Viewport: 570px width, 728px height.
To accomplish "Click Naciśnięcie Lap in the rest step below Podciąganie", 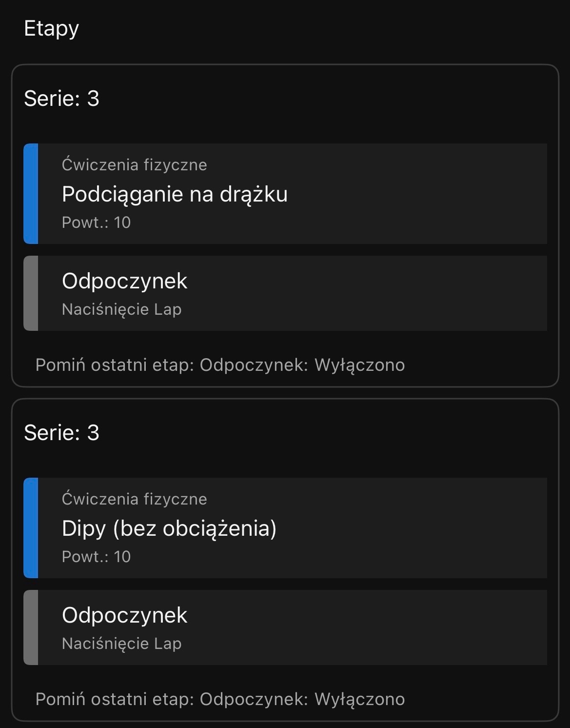I will [121, 309].
